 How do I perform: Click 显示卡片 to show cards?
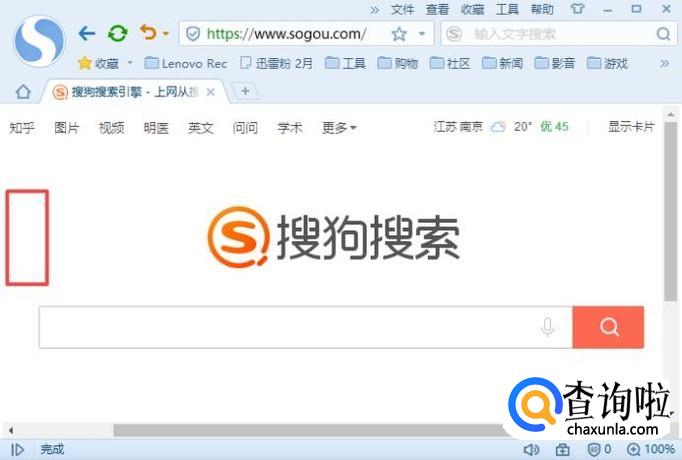[631, 127]
